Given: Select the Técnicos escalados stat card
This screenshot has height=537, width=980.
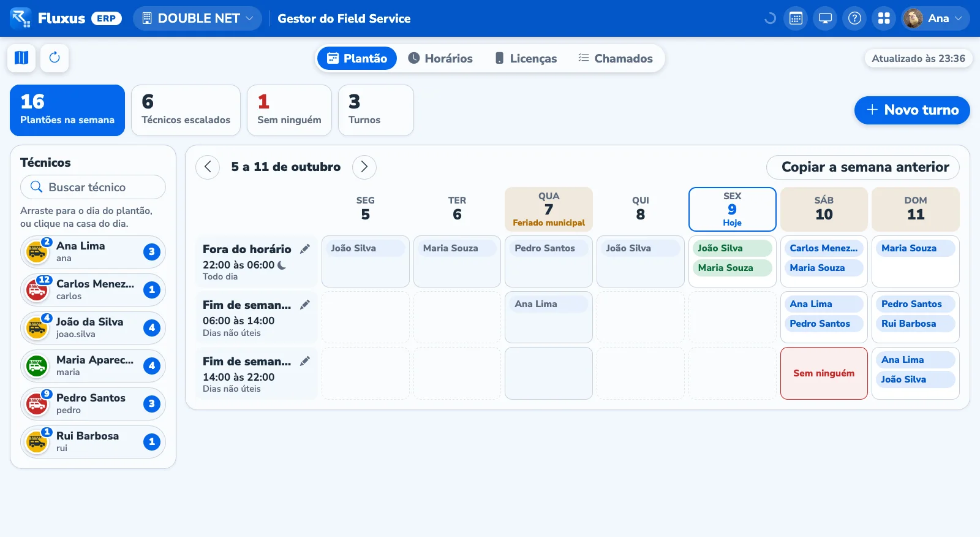Looking at the screenshot, I should (x=186, y=110).
